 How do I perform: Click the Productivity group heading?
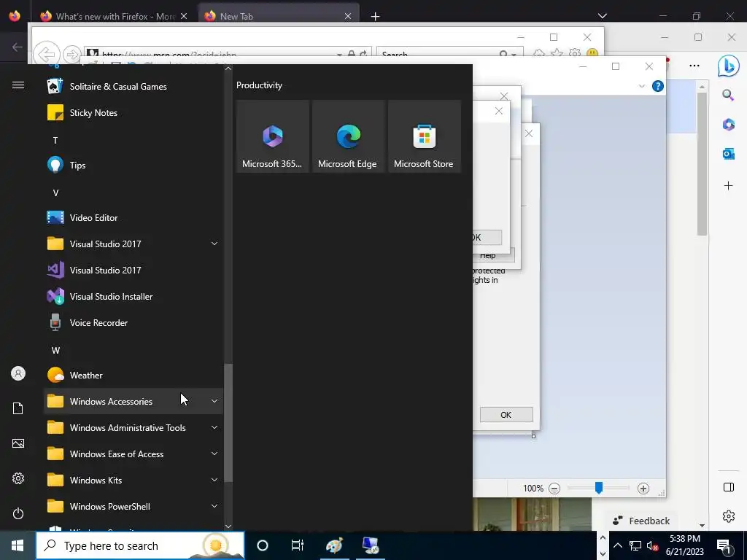click(x=259, y=85)
